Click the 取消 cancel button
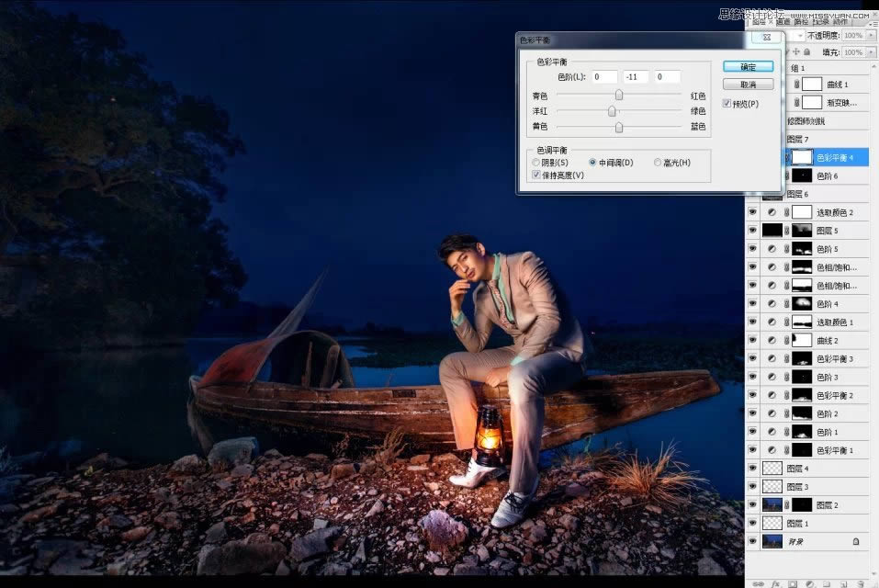This screenshot has height=588, width=879. (749, 85)
